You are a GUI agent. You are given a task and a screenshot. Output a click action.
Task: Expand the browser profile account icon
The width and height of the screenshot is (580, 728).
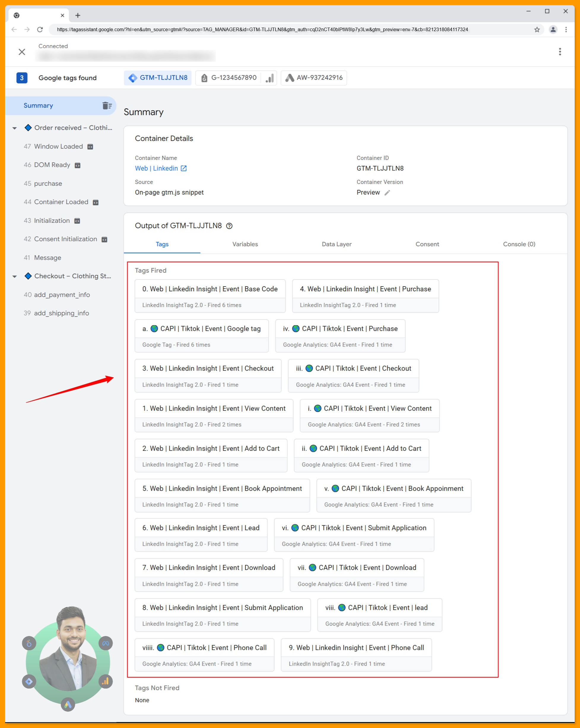pyautogui.click(x=553, y=30)
